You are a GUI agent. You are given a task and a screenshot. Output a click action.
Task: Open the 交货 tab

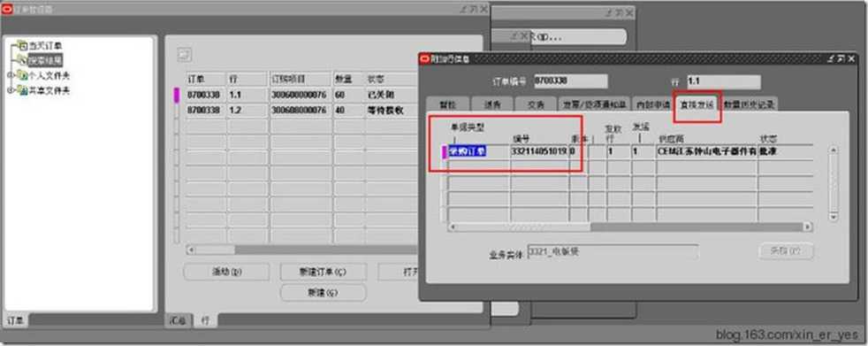coord(536,104)
